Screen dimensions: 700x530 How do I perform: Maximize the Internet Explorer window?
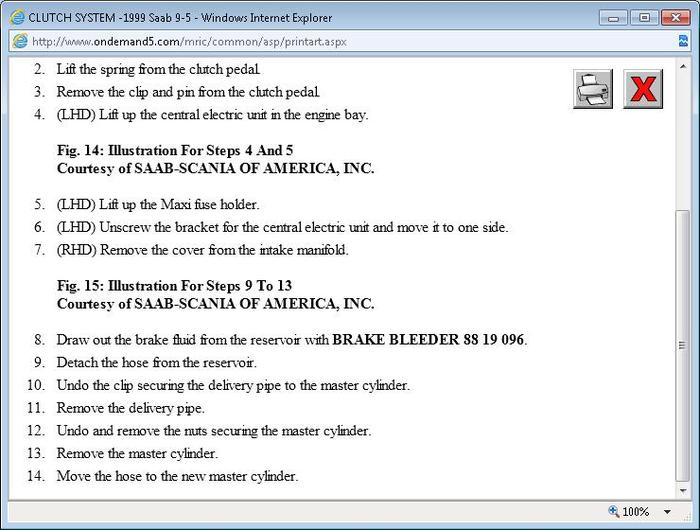click(644, 18)
